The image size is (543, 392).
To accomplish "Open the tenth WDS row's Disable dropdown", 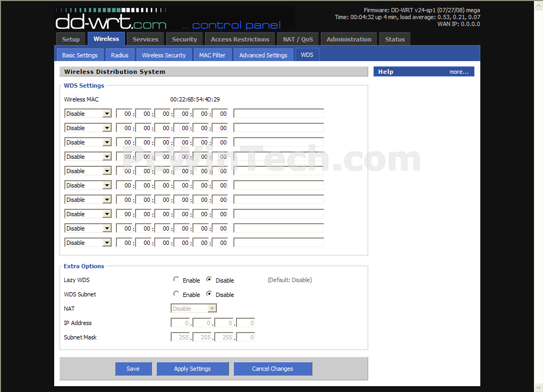I will pyautogui.click(x=88, y=243).
